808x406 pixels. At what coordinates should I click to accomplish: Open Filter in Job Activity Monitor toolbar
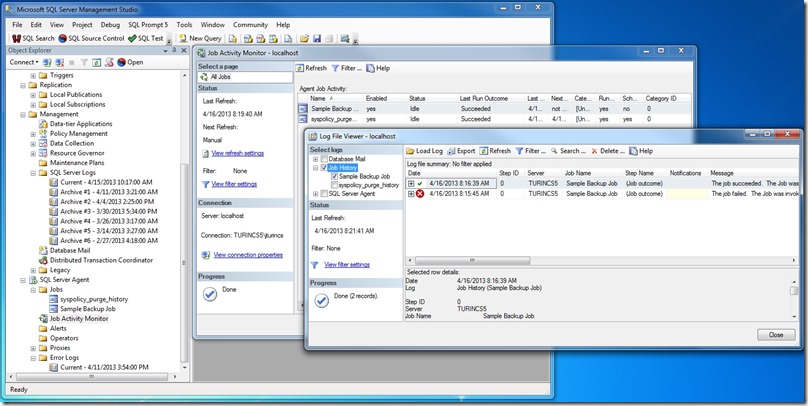[x=346, y=68]
